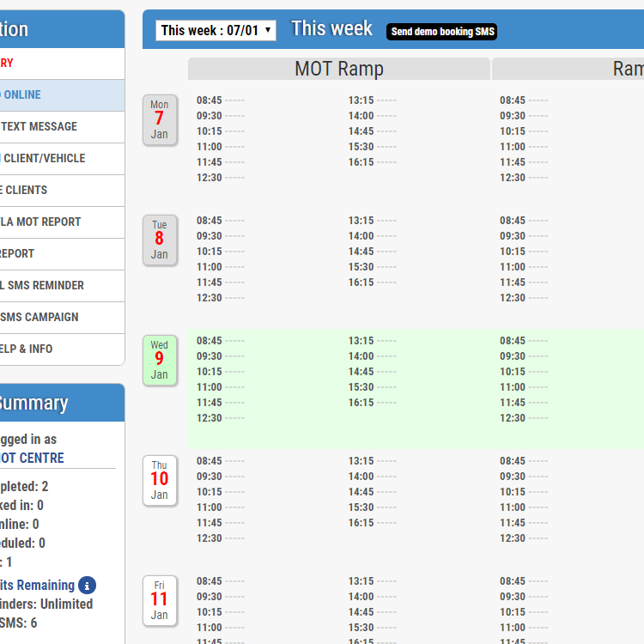Book Thursday 13:15 slot on MOT Ramp
644x644 pixels.
click(x=373, y=461)
